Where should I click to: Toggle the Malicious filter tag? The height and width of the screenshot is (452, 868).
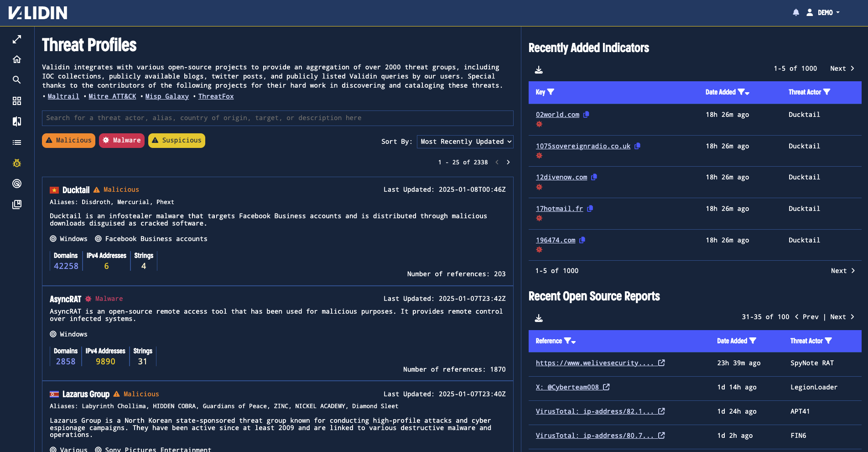(68, 141)
